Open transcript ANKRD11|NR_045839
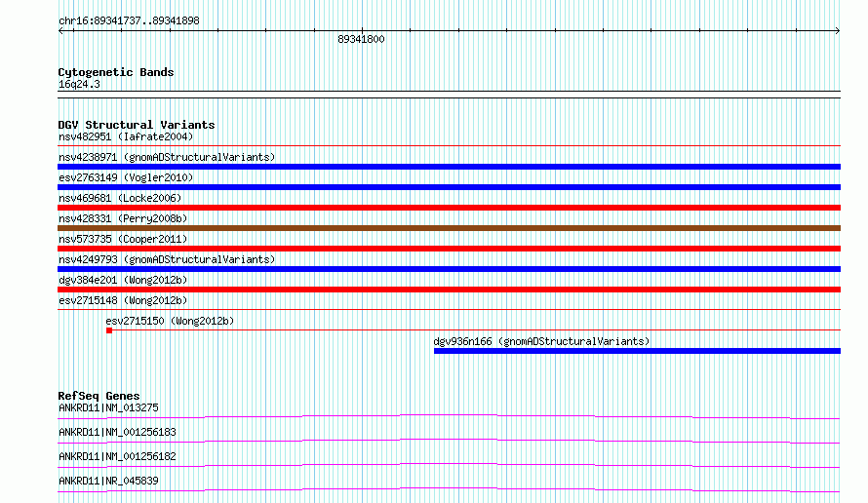This screenshot has width=868, height=503. (108, 481)
